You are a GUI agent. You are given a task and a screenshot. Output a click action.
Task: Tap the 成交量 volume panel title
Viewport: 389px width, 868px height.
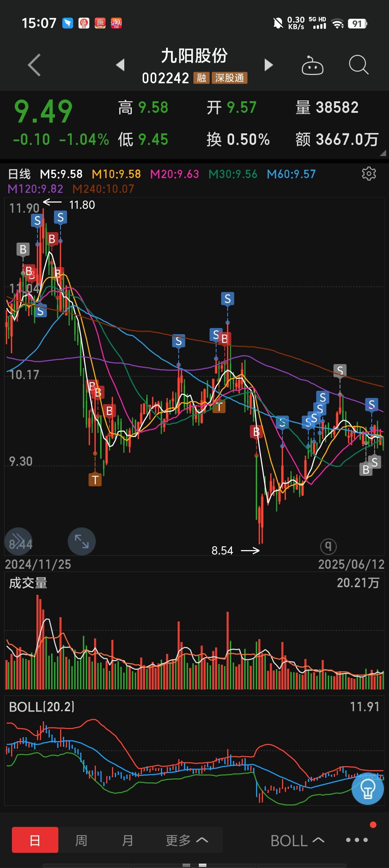(x=28, y=583)
